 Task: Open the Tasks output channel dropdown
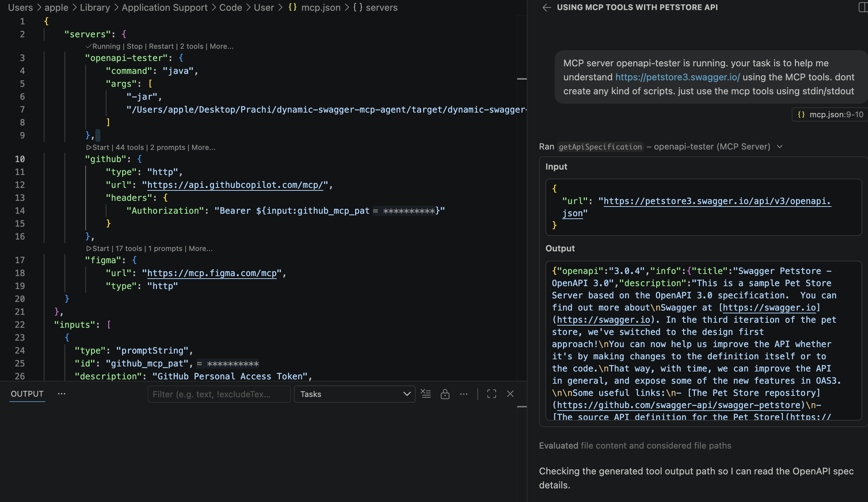354,394
